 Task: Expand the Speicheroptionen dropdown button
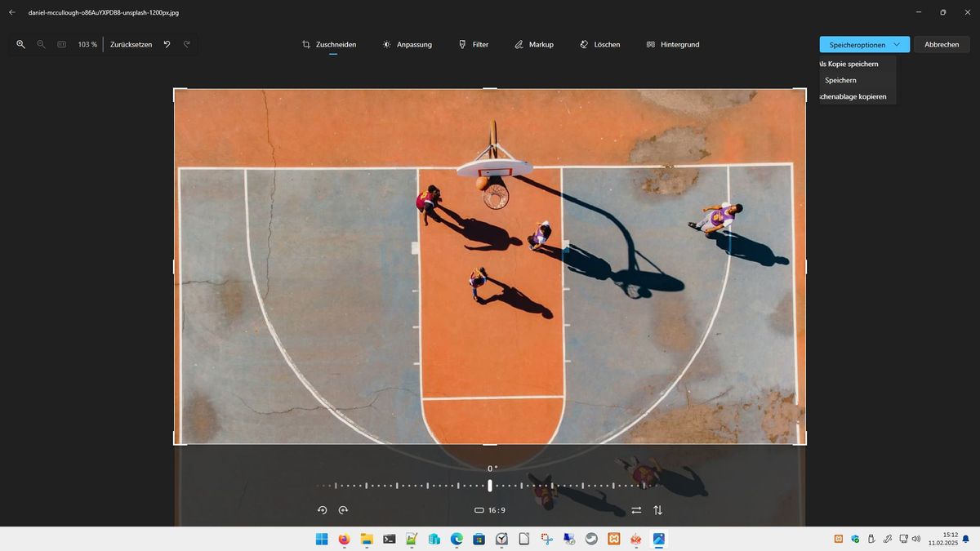[x=865, y=44]
